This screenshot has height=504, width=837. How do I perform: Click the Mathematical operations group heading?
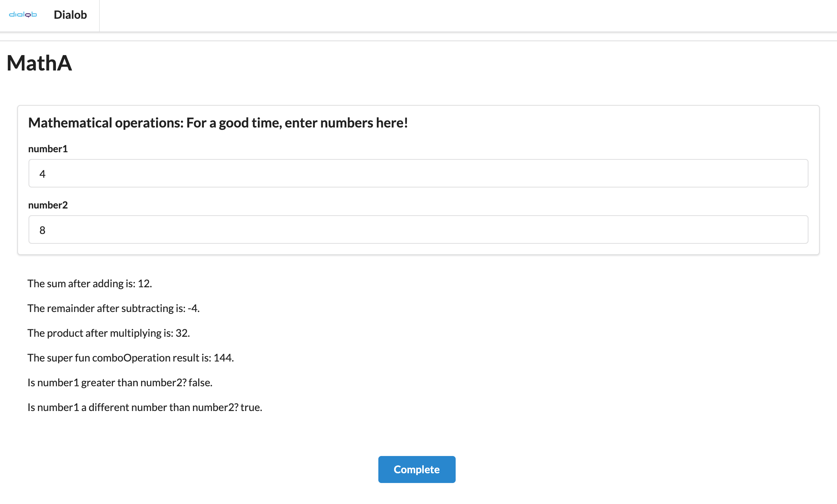click(x=218, y=123)
